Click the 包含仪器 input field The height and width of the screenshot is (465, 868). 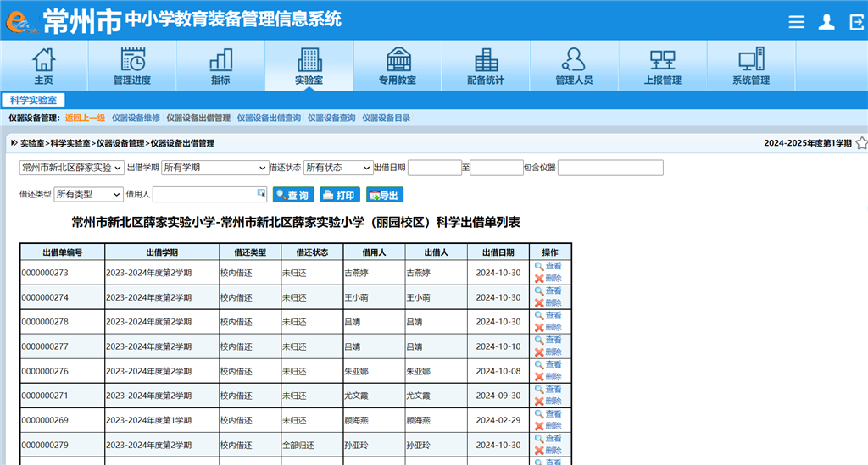coord(610,168)
